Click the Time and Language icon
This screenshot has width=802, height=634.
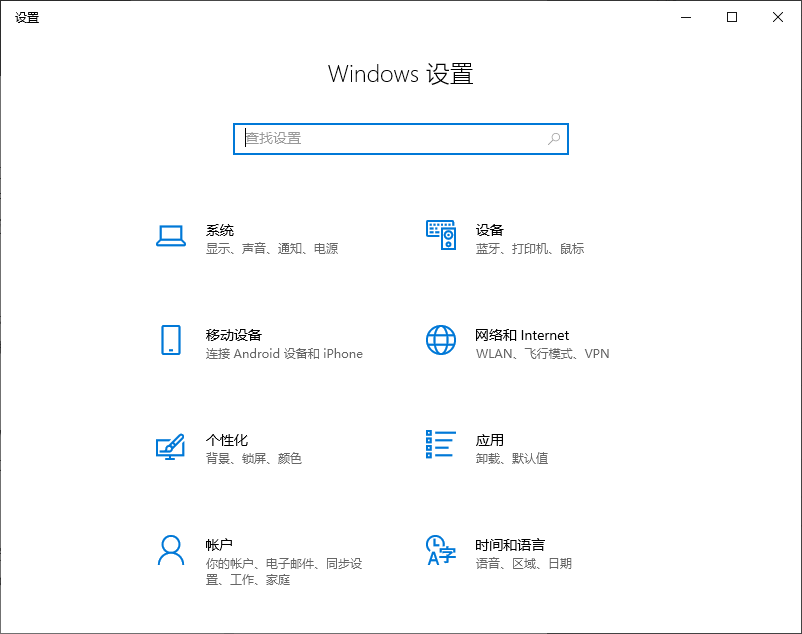441,549
